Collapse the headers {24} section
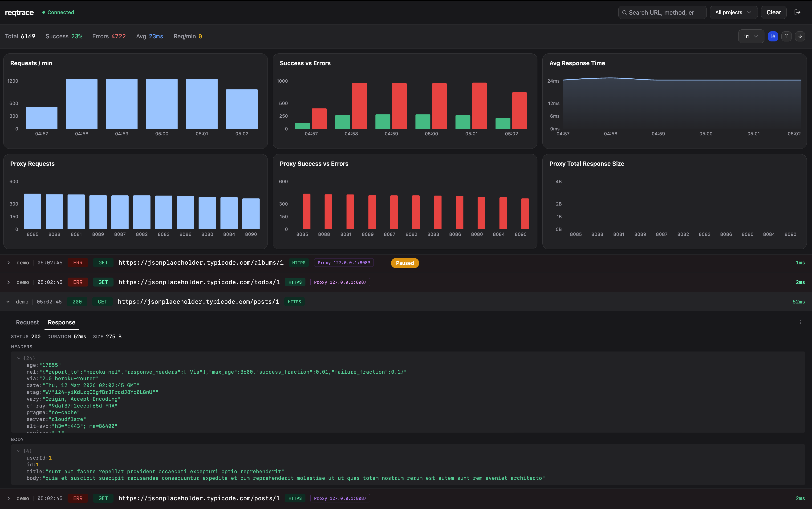 pyautogui.click(x=19, y=358)
